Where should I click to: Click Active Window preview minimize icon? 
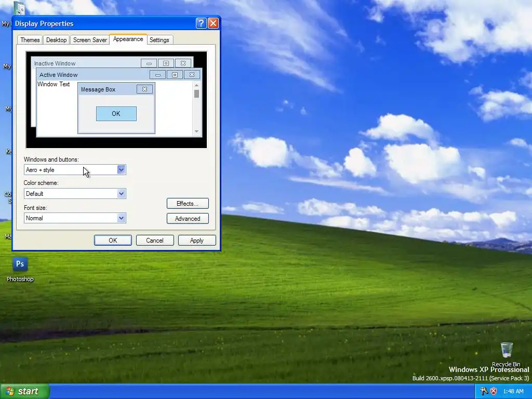pos(158,75)
